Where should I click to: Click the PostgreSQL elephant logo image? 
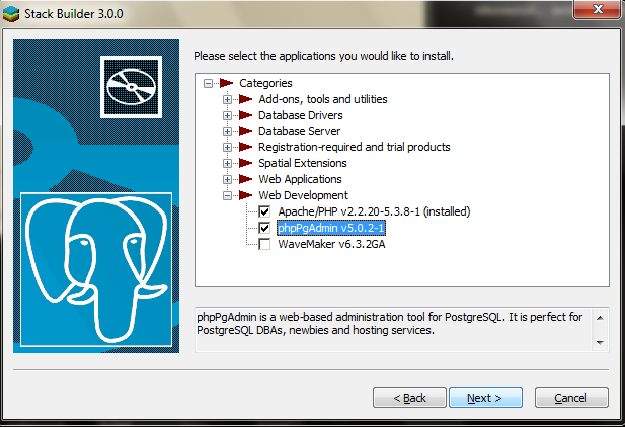[96, 270]
